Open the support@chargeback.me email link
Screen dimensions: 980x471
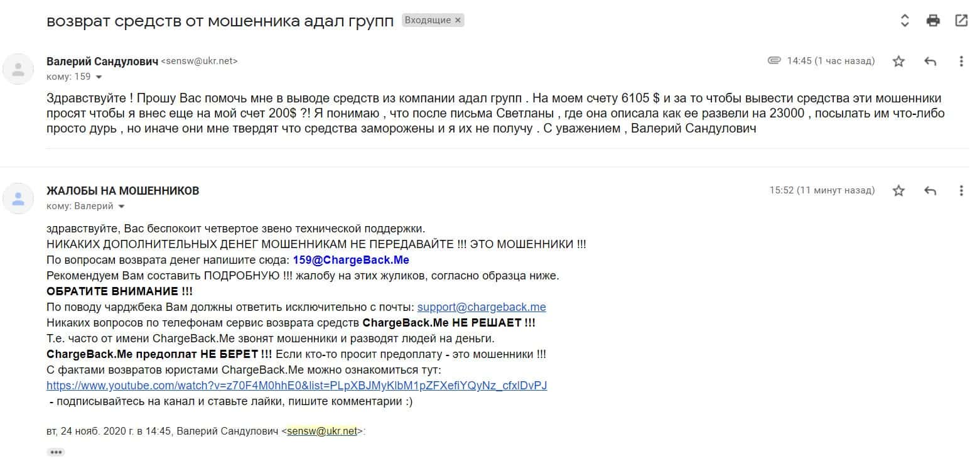pyautogui.click(x=482, y=307)
